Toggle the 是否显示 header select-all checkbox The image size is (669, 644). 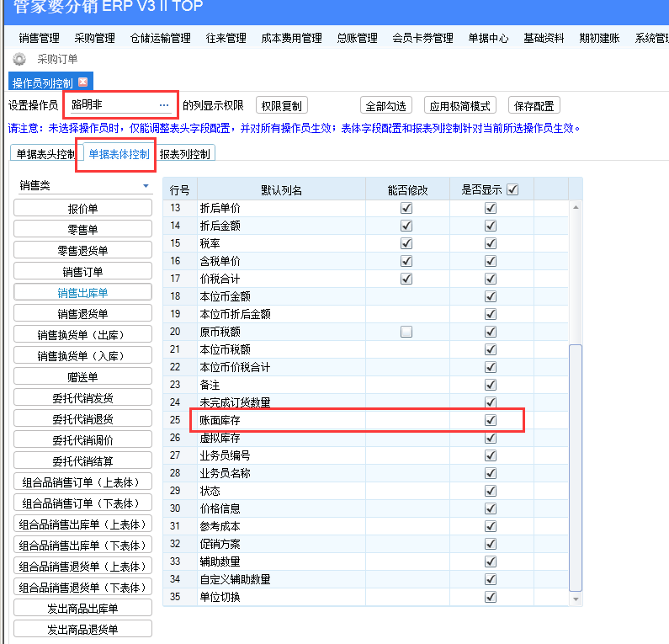pyautogui.click(x=512, y=189)
